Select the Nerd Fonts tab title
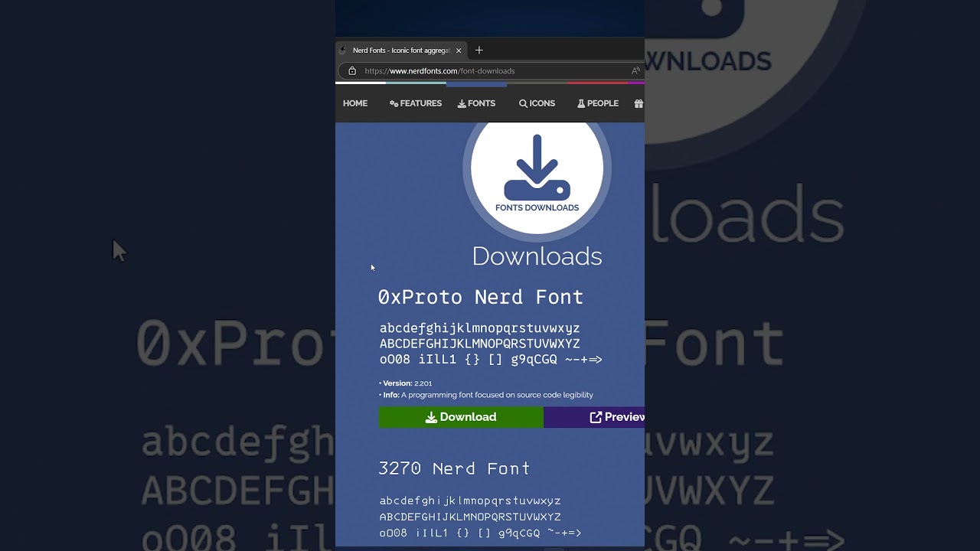Image resolution: width=980 pixels, height=551 pixels. coord(401,51)
